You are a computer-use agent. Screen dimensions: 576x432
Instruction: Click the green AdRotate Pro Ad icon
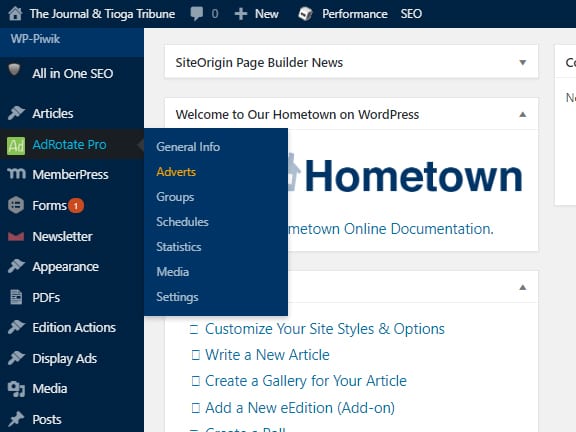(16, 146)
